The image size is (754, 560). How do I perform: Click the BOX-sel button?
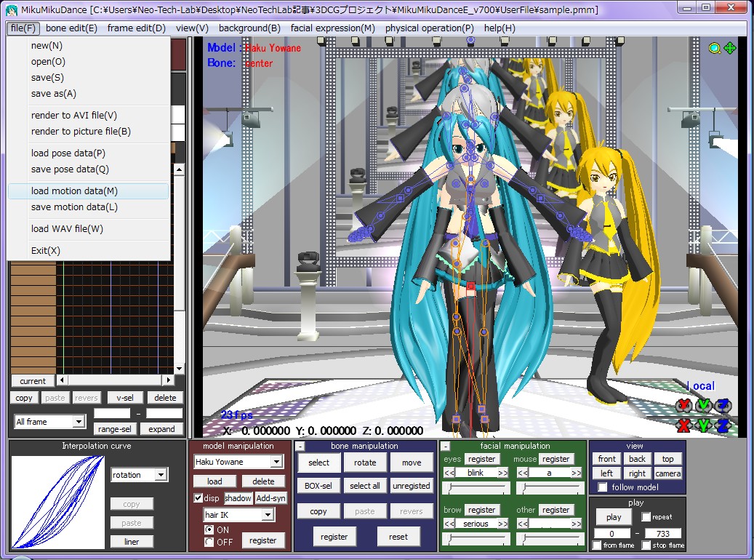pyautogui.click(x=318, y=486)
